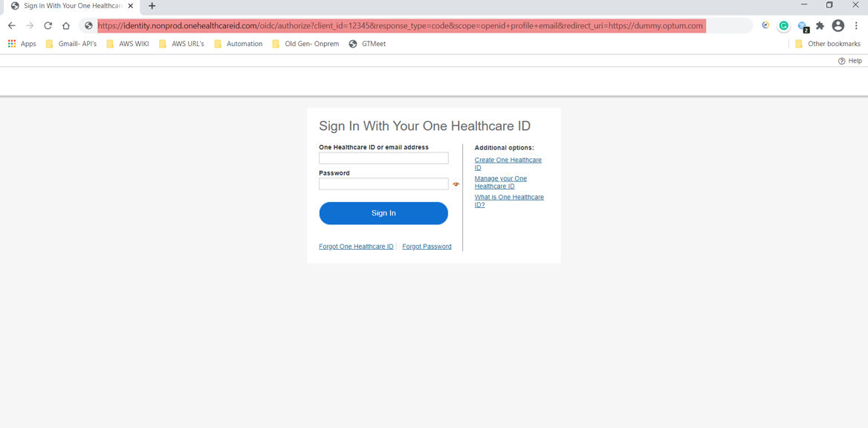The width and height of the screenshot is (868, 428).
Task: Focus the Password input field
Action: [383, 184]
